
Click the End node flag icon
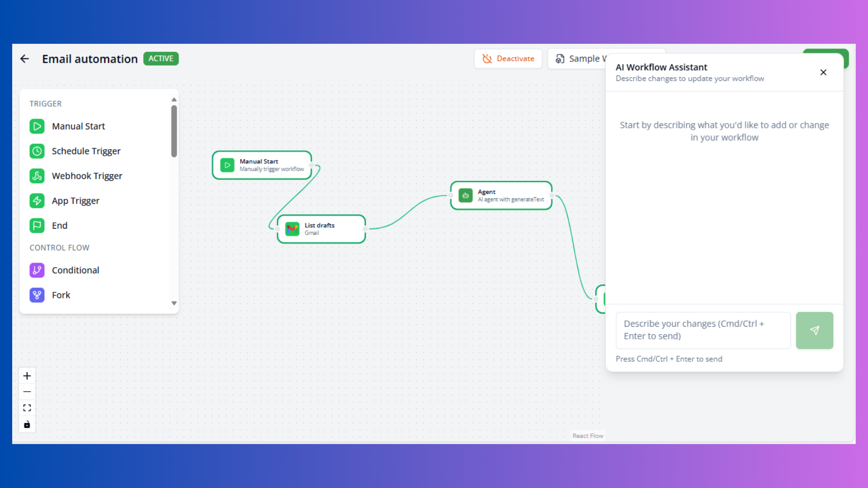click(x=37, y=225)
